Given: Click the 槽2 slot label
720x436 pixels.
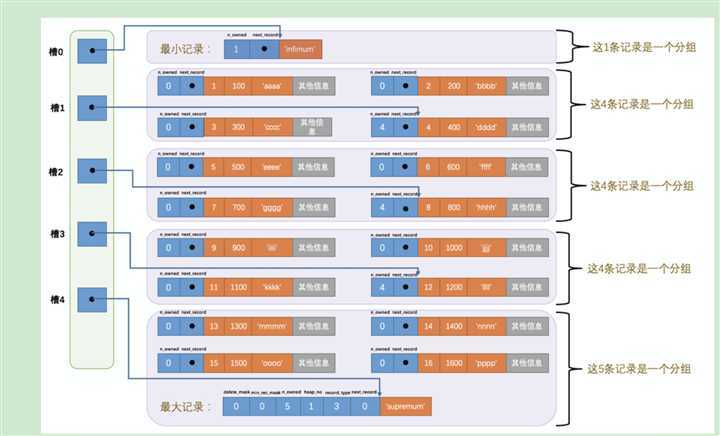Looking at the screenshot, I should click(x=56, y=172).
